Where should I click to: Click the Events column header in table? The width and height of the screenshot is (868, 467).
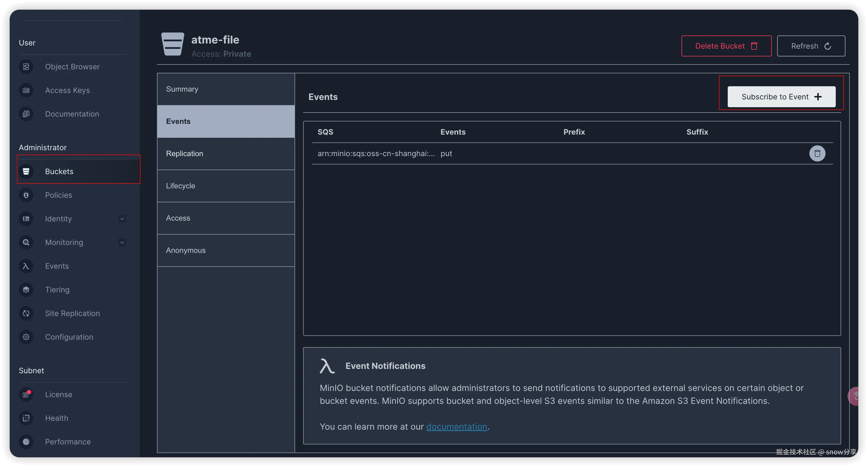453,132
